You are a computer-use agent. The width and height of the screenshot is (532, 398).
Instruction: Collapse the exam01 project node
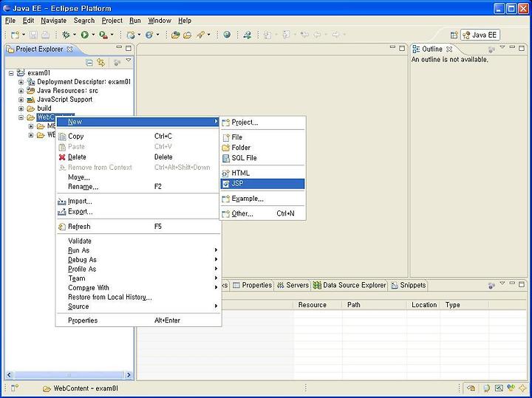[11, 73]
